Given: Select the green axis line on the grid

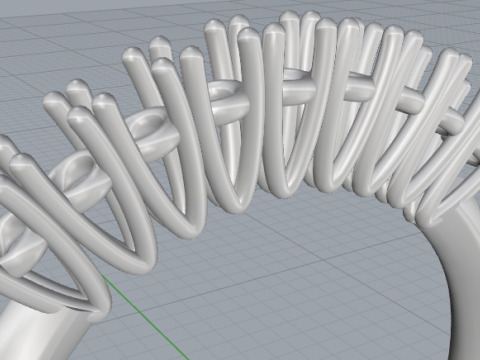Looking at the screenshot, I should click(x=146, y=317).
